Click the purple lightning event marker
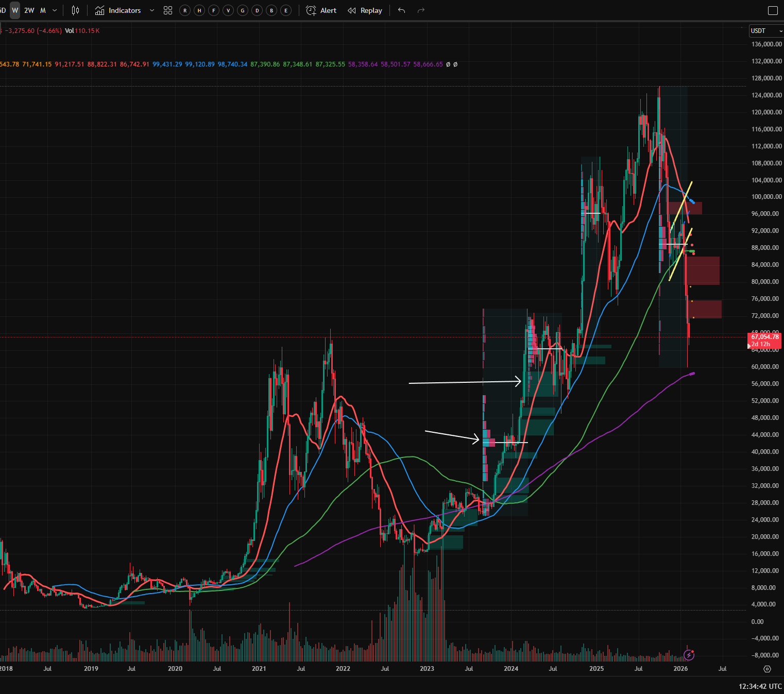 coord(689,655)
